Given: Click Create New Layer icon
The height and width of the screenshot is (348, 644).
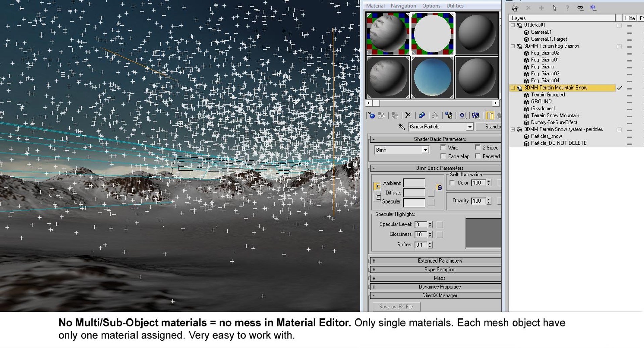Looking at the screenshot, I should click(515, 8).
